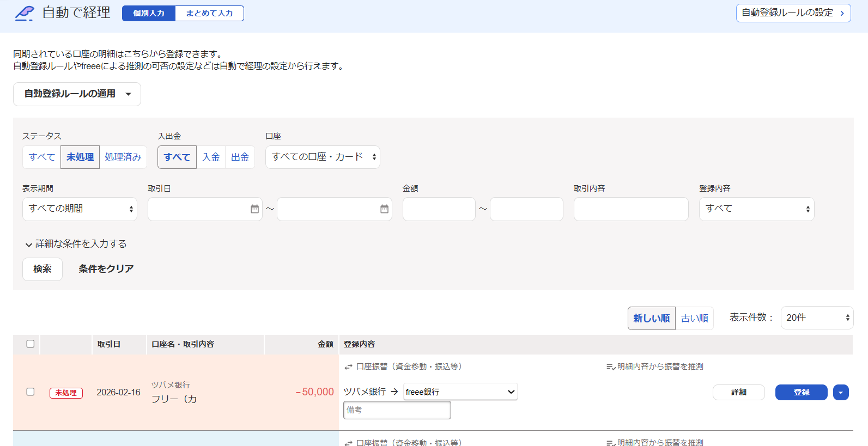Click the -50,000 amount cell
868x446 pixels.
314,392
